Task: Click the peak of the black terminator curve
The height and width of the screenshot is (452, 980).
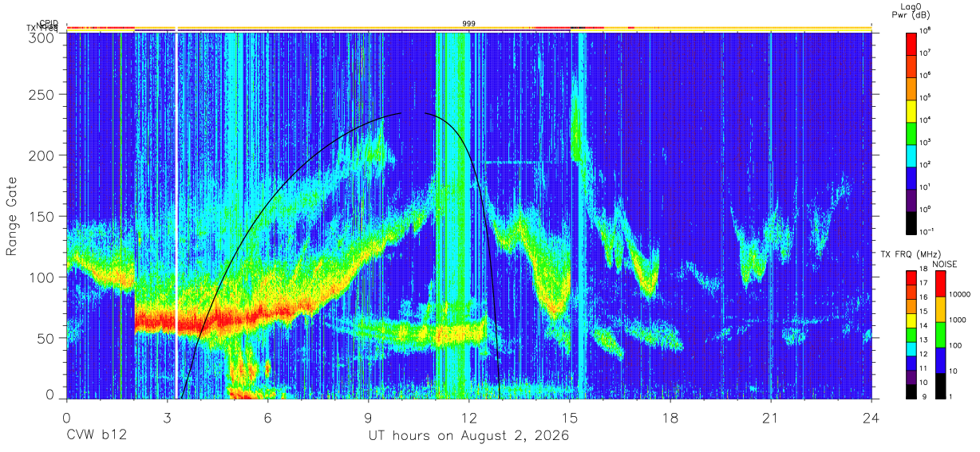Action: pyautogui.click(x=413, y=112)
